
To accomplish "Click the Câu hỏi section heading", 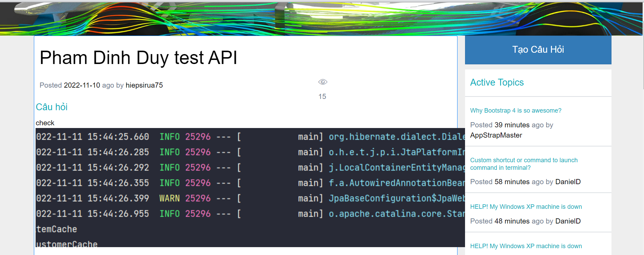I will tap(52, 107).
